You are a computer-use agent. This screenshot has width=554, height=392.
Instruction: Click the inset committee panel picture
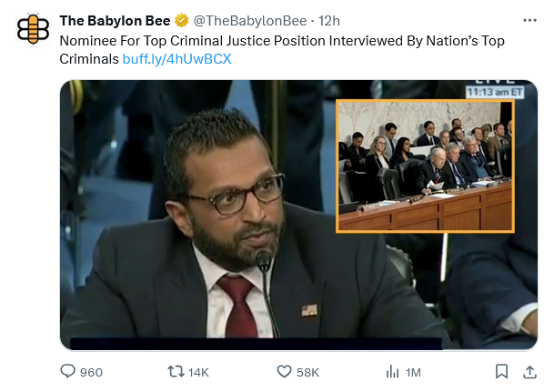425,166
